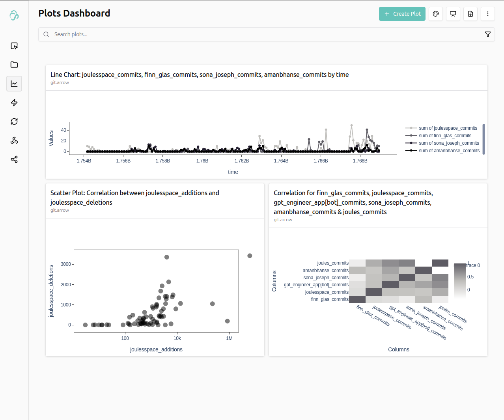Viewport: 504px width, 420px height.
Task: Open the filter funnel in search bar
Action: [488, 34]
